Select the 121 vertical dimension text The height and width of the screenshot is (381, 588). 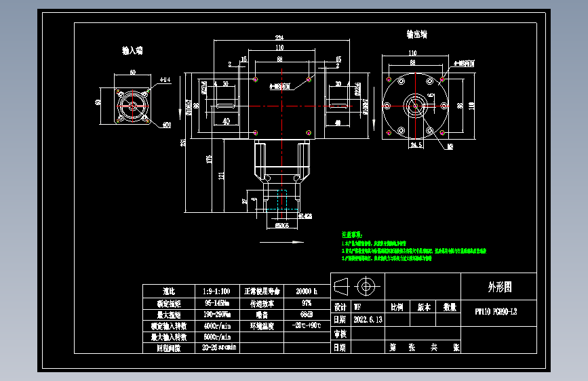[221, 176]
